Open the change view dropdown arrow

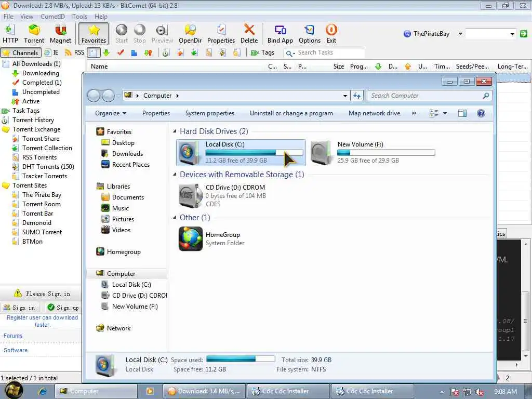point(445,113)
